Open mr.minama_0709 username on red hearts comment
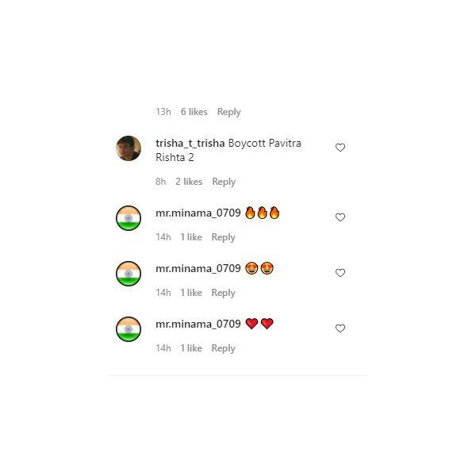This screenshot has width=476, height=476. [x=198, y=324]
